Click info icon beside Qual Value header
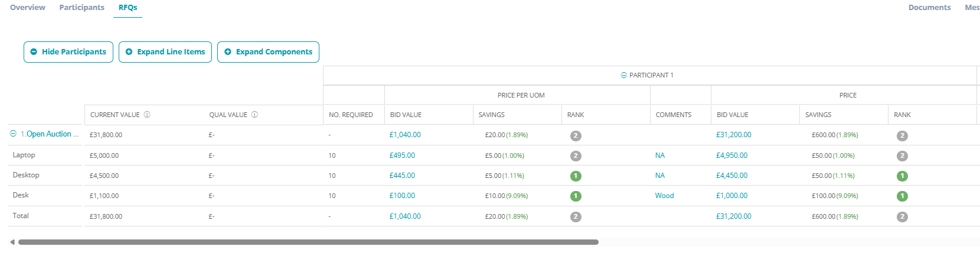 click(x=254, y=115)
